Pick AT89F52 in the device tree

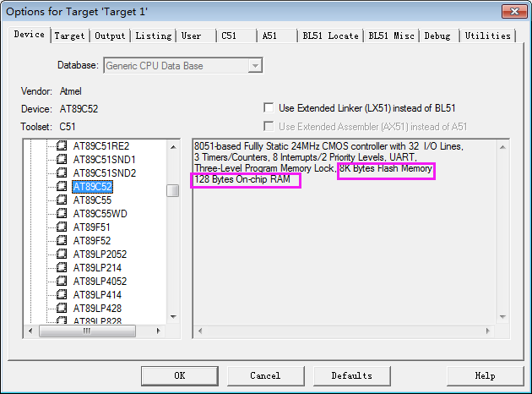coord(92,241)
